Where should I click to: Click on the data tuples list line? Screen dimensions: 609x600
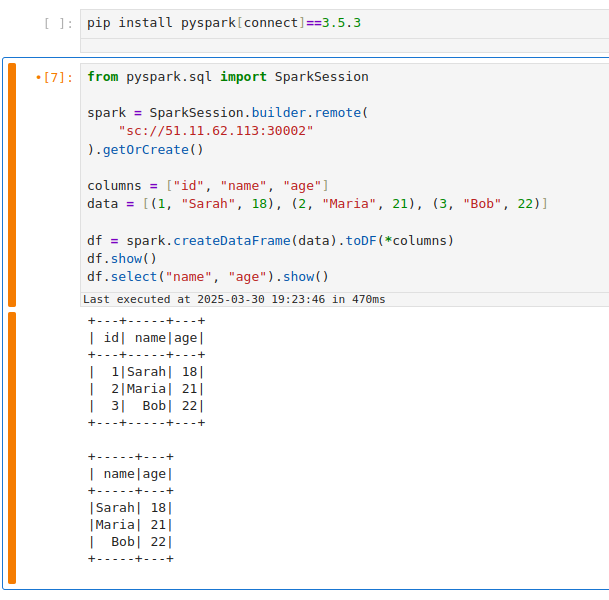pos(316,204)
